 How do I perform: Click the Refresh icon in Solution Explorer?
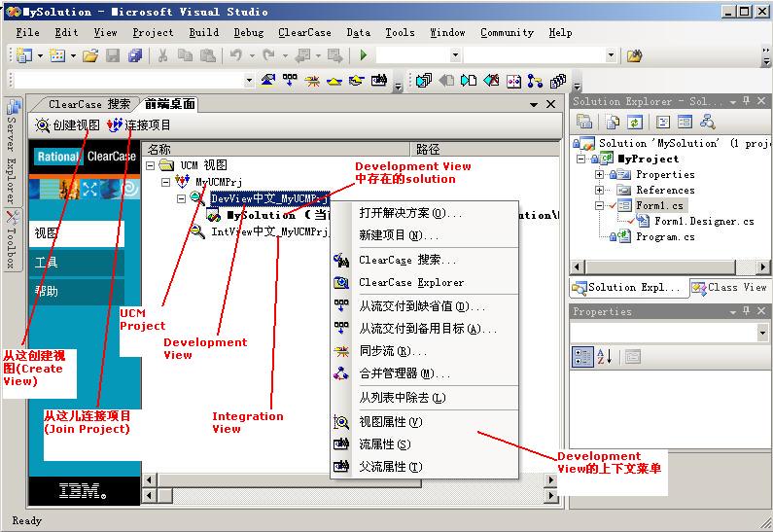coord(635,122)
